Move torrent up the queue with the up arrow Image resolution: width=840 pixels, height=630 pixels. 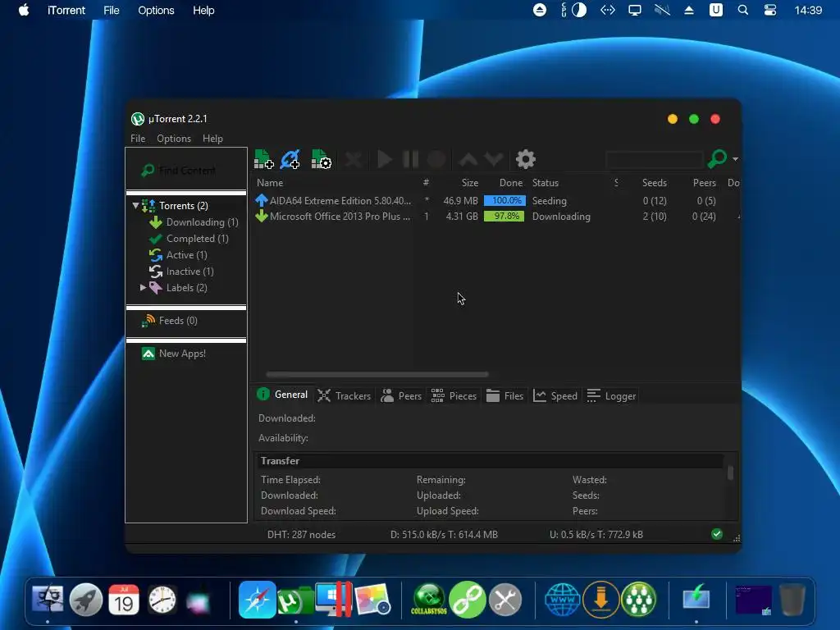(468, 159)
